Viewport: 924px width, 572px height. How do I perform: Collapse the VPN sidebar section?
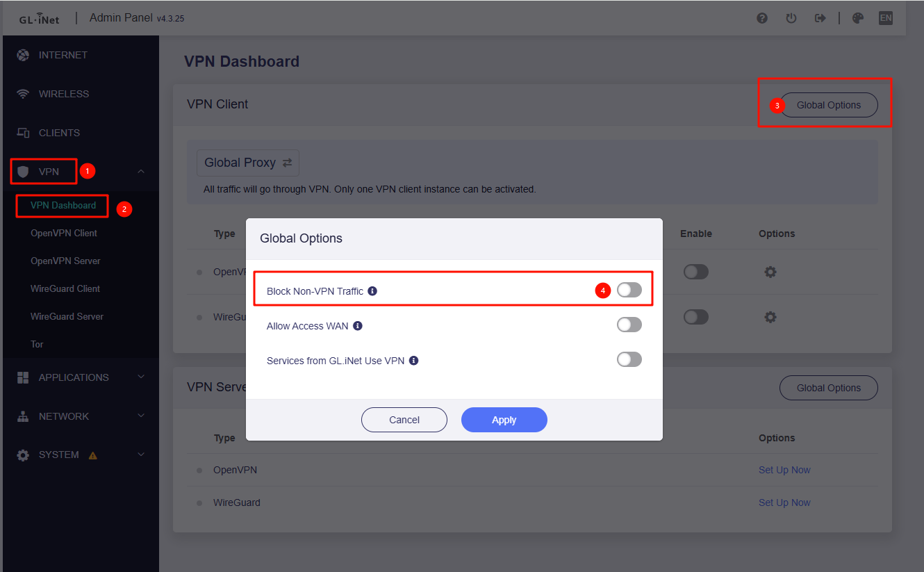click(141, 172)
